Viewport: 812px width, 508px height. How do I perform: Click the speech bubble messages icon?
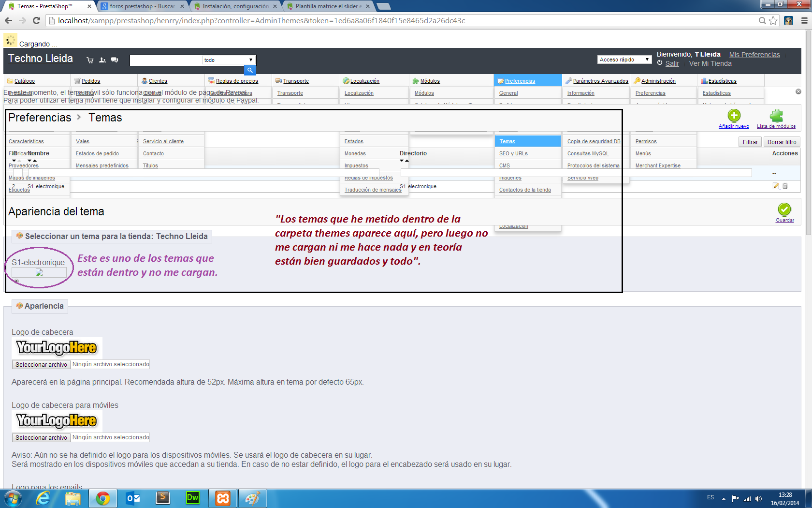[x=115, y=60]
